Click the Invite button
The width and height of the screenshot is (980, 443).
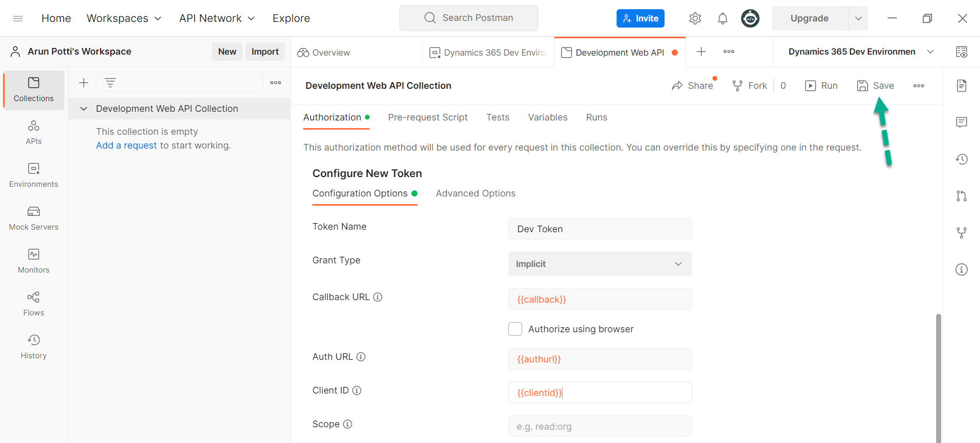tap(640, 18)
